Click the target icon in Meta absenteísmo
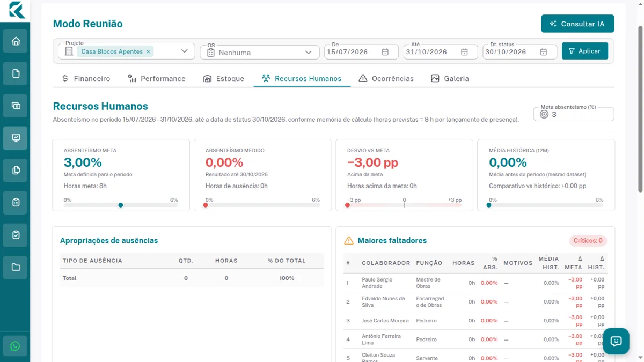The height and width of the screenshot is (362, 644). pos(544,114)
